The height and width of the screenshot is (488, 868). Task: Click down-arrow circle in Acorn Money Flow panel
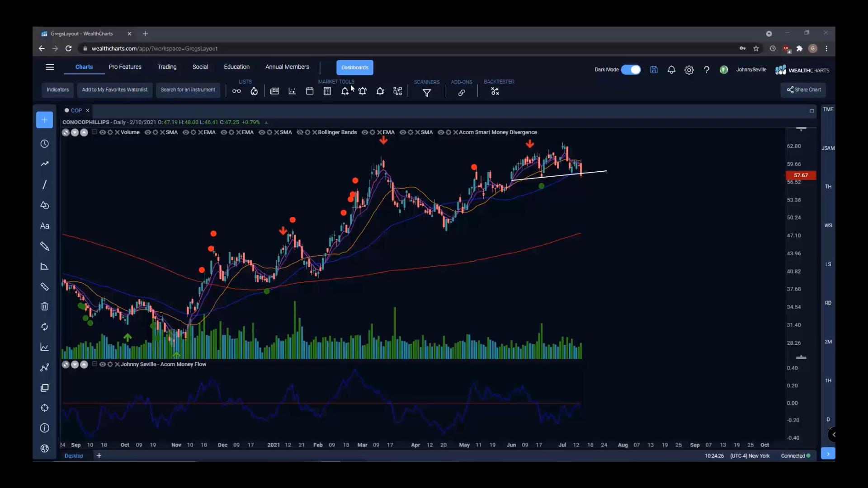[75, 364]
